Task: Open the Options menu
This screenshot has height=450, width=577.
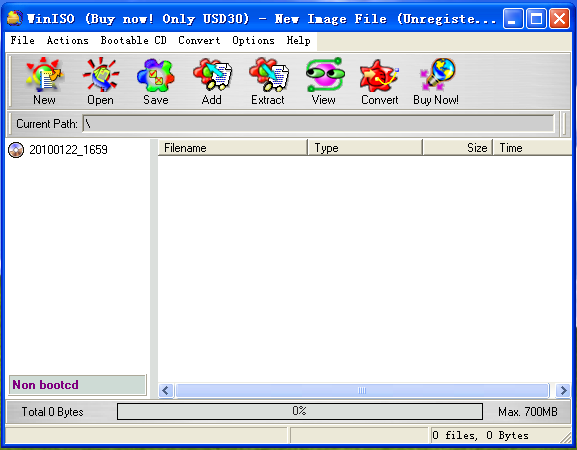Action: tap(253, 40)
